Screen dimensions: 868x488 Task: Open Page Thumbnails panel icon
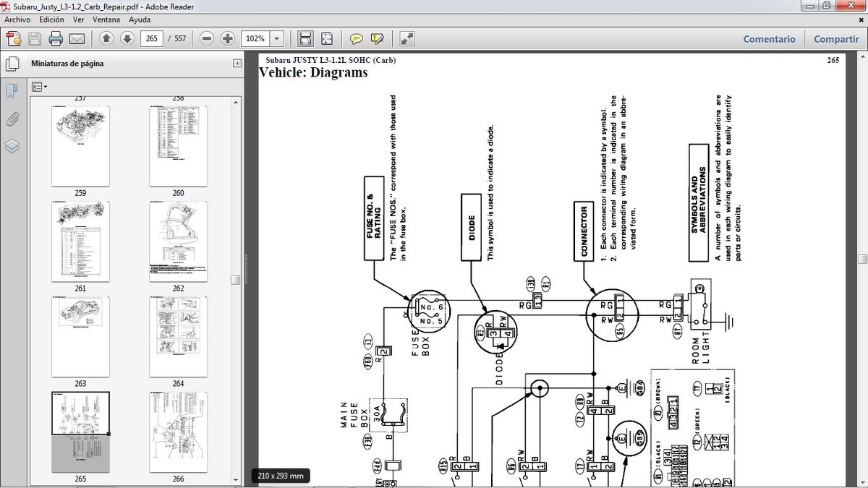12,64
